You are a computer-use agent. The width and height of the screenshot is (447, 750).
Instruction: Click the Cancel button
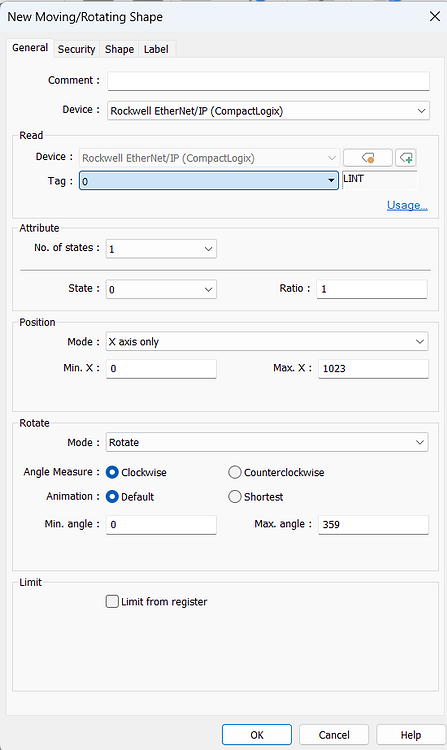(334, 735)
